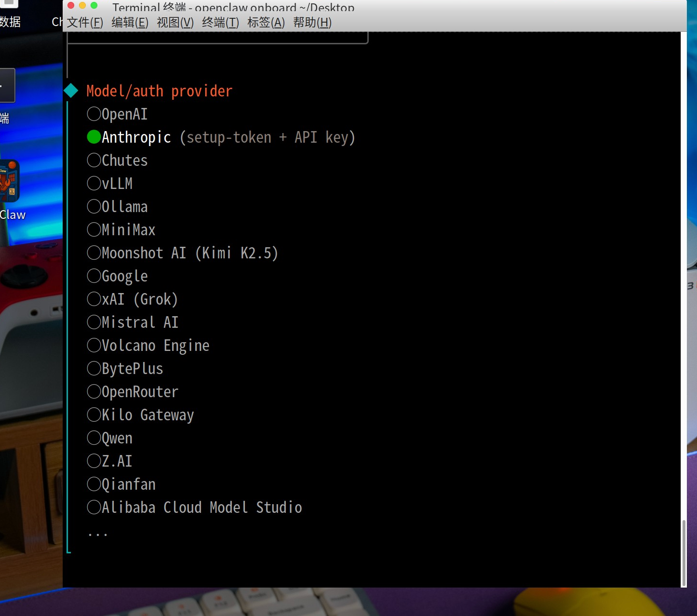697x616 pixels.
Task: Click the green maximize window button
Action: (94, 5)
